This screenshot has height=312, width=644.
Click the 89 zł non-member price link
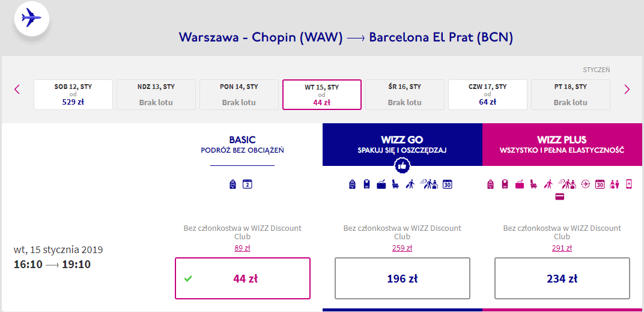(x=243, y=248)
